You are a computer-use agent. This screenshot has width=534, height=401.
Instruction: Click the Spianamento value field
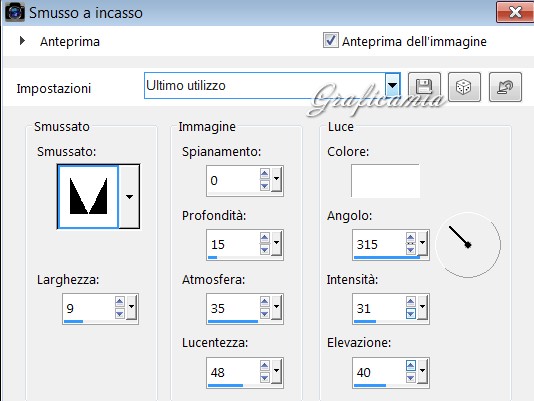233,180
